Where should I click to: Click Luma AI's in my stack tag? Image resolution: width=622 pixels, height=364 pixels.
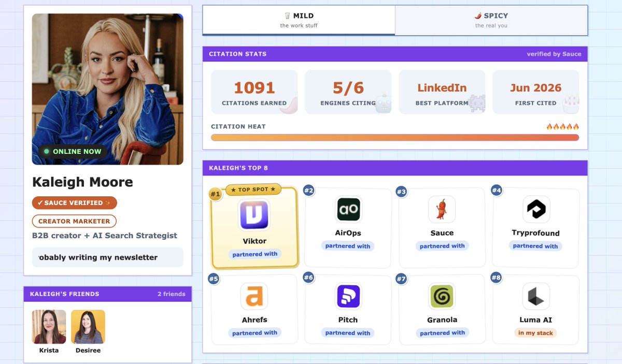[535, 333]
